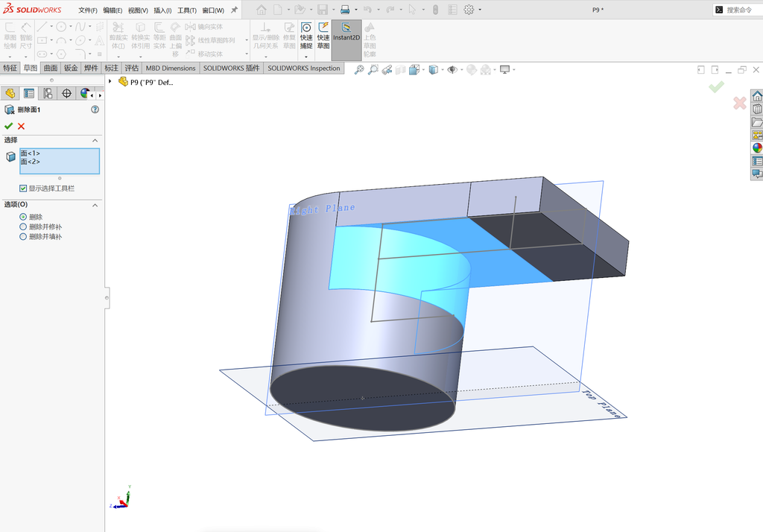The image size is (763, 532).
Task: Switch to the 焊件 ribbon tab
Action: point(91,68)
